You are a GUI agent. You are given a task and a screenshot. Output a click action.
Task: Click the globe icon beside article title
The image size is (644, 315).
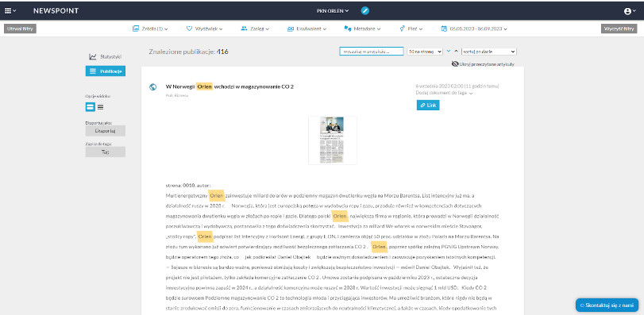point(152,87)
